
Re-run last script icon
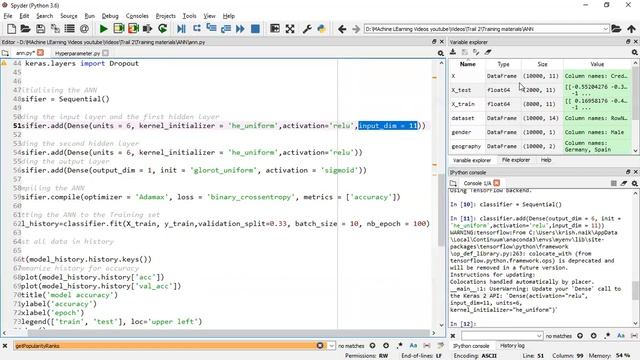[x=162, y=29]
